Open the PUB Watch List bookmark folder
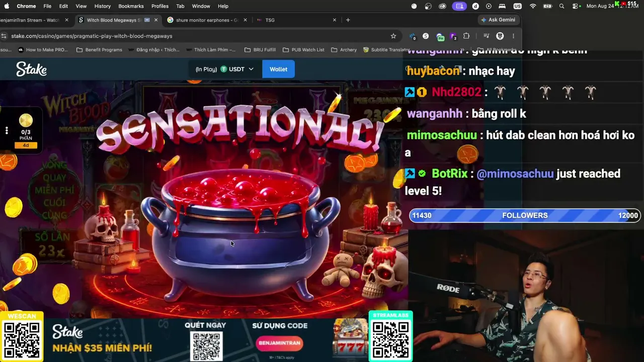644x362 pixels. coord(303,50)
